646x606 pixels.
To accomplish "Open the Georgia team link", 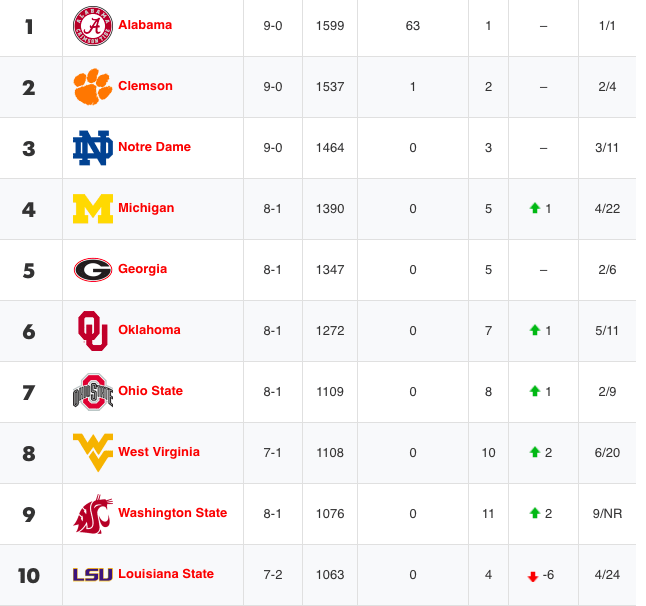I will (143, 269).
